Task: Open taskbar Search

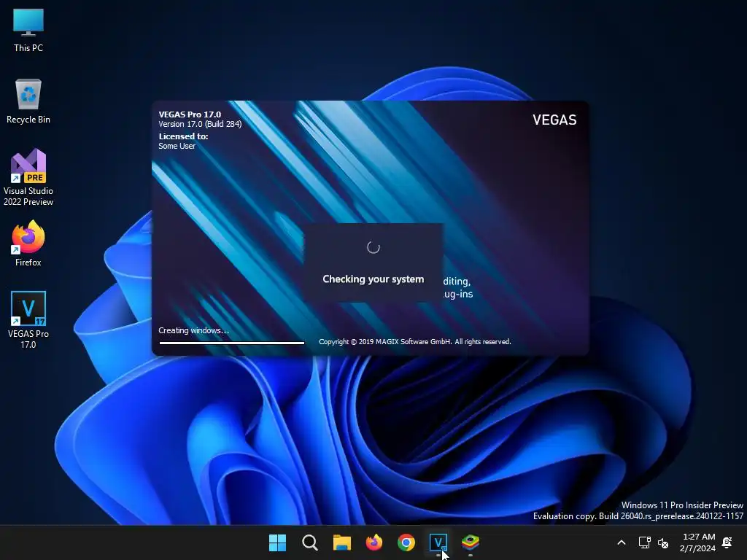Action: click(x=309, y=542)
